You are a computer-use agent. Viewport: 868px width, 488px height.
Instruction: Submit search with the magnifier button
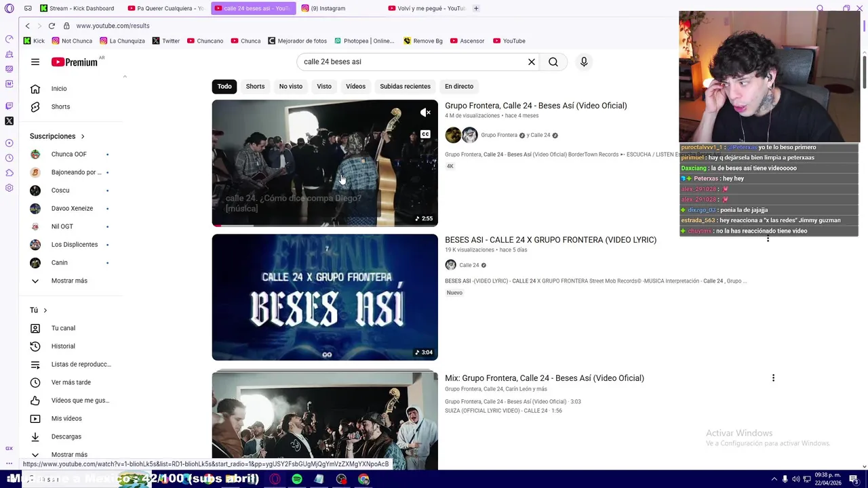click(553, 62)
